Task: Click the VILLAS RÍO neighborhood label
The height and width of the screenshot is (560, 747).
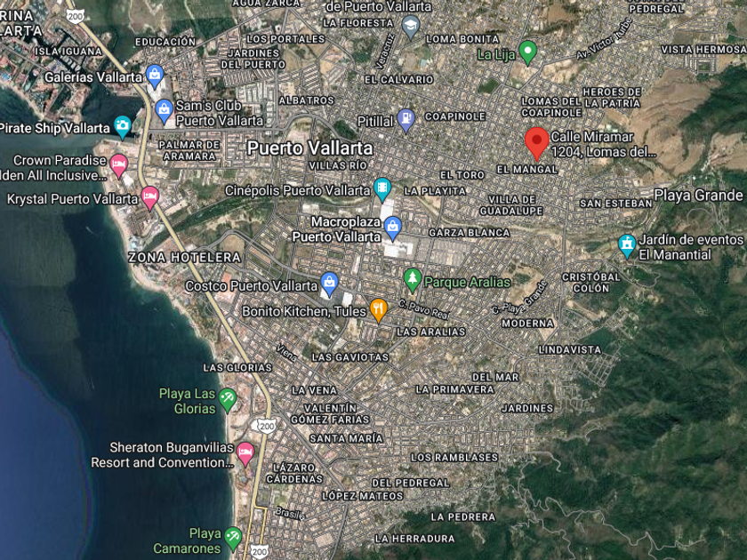Action: 338,165
